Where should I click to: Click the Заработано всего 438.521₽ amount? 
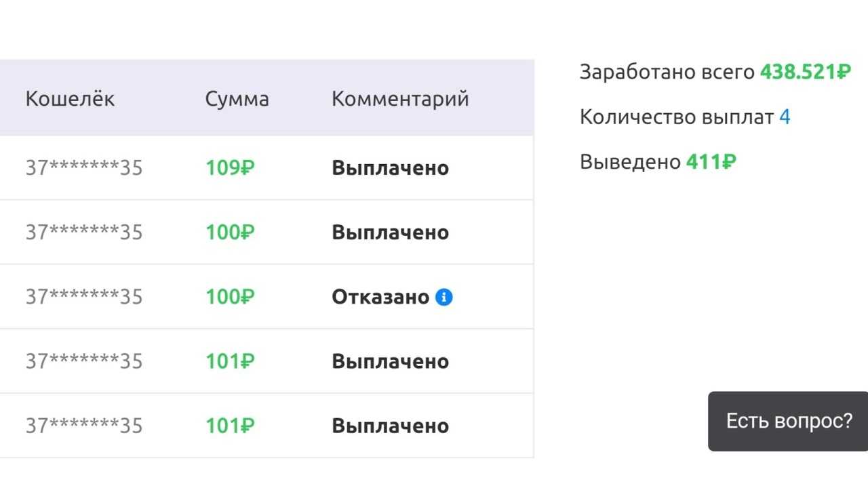(x=806, y=72)
